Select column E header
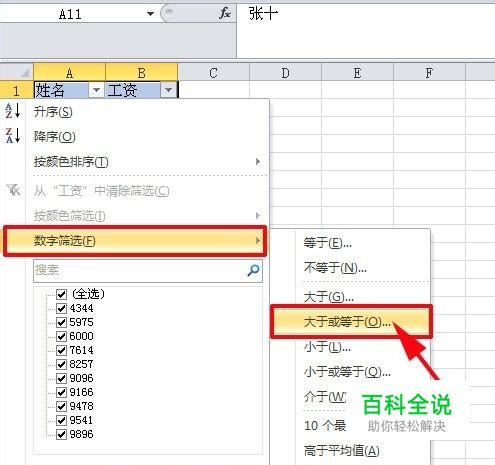The height and width of the screenshot is (465, 495). tap(357, 72)
